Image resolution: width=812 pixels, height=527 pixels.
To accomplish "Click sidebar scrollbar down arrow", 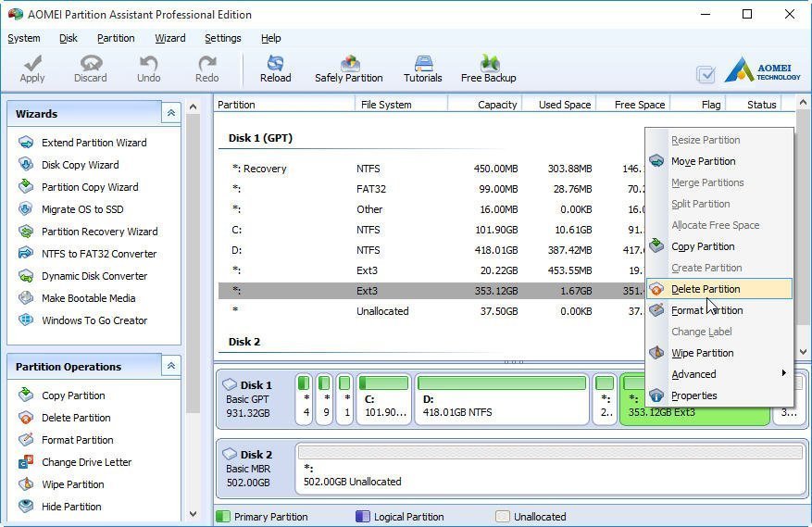I will coord(194,514).
